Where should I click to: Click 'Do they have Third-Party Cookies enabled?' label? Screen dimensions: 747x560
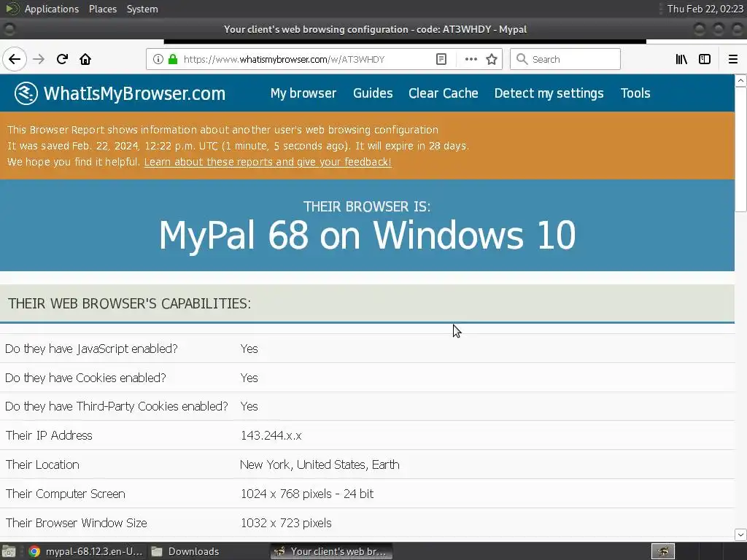coord(117,406)
